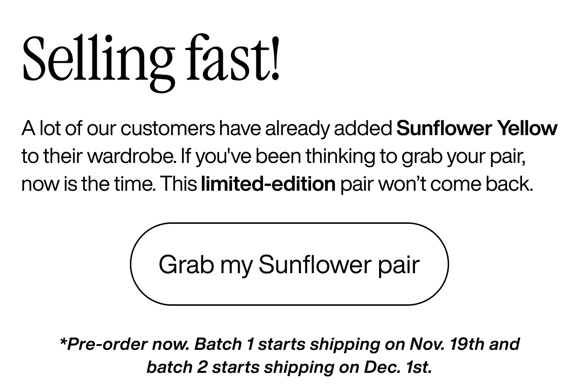Click inside the pill-shaped CTA outline
This screenshot has height=392, width=579.
[289, 264]
